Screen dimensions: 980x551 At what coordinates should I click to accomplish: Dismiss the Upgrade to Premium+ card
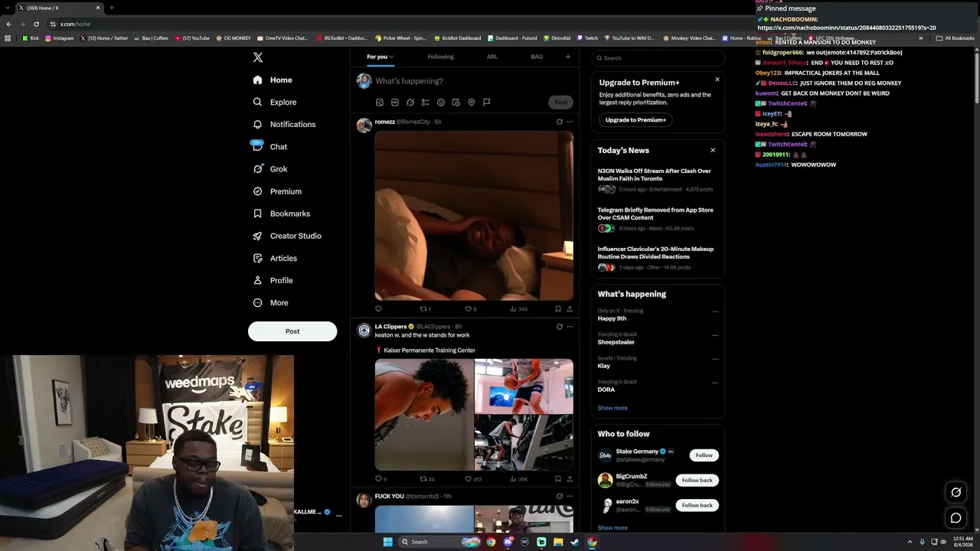(x=717, y=80)
